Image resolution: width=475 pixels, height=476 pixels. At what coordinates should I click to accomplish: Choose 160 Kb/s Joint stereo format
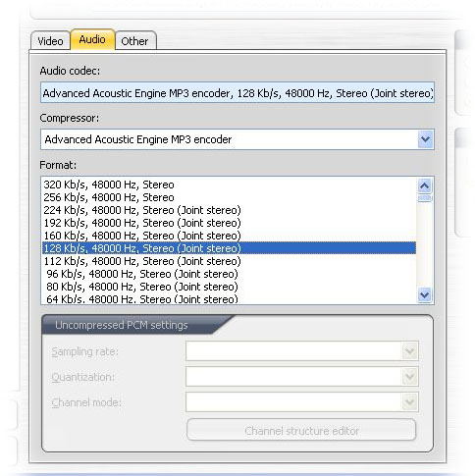(229, 236)
